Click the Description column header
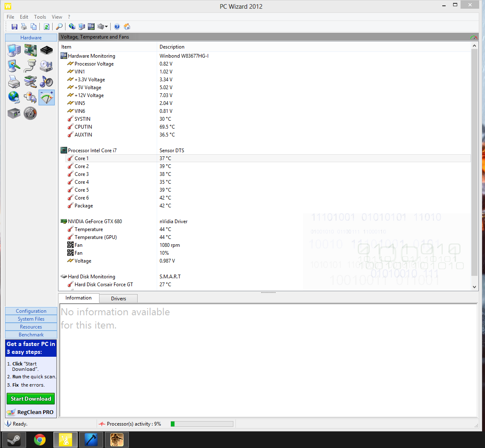This screenshot has width=485, height=448. pyautogui.click(x=314, y=47)
